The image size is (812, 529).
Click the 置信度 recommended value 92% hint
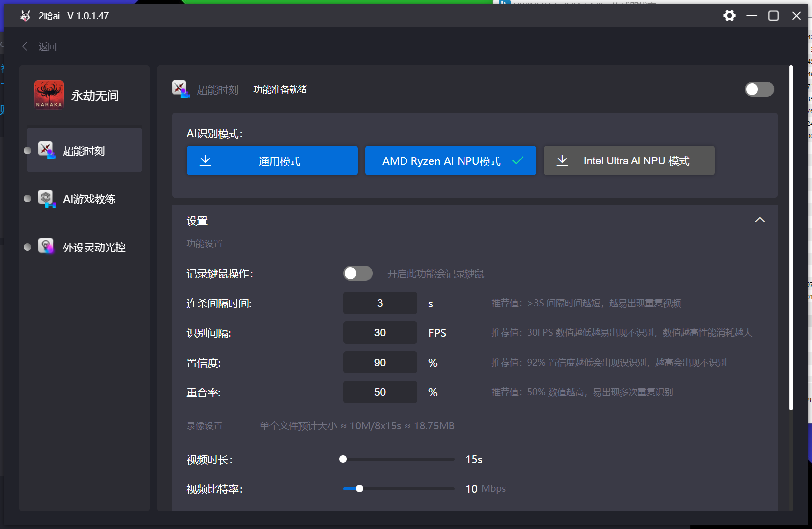pyautogui.click(x=609, y=363)
